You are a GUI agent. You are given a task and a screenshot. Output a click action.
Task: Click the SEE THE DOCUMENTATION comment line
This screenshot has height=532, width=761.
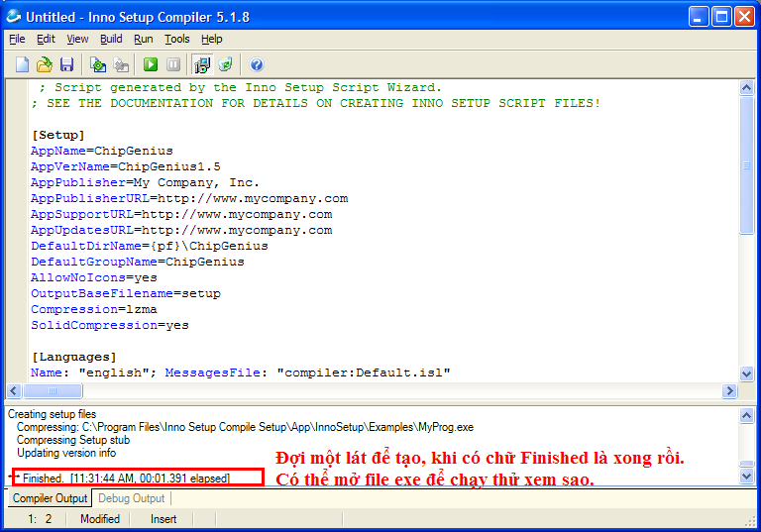click(316, 103)
